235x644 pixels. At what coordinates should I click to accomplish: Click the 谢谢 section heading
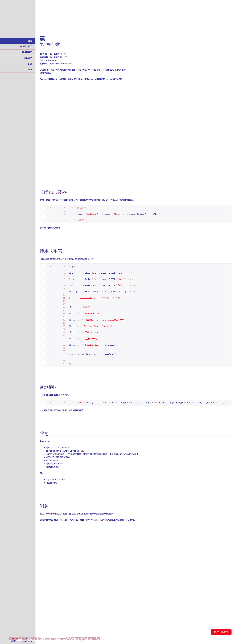pos(44,506)
